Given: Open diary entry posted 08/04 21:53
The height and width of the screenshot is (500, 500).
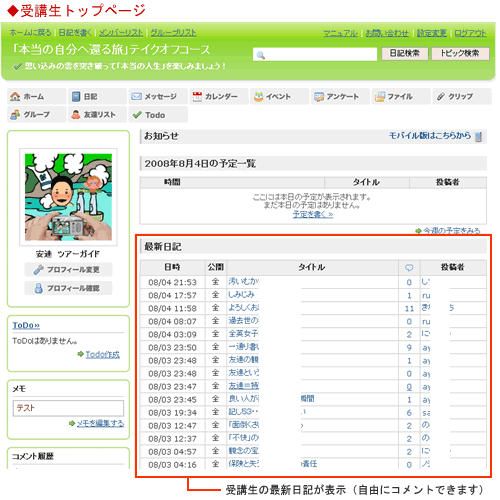Looking at the screenshot, I should click(x=243, y=282).
